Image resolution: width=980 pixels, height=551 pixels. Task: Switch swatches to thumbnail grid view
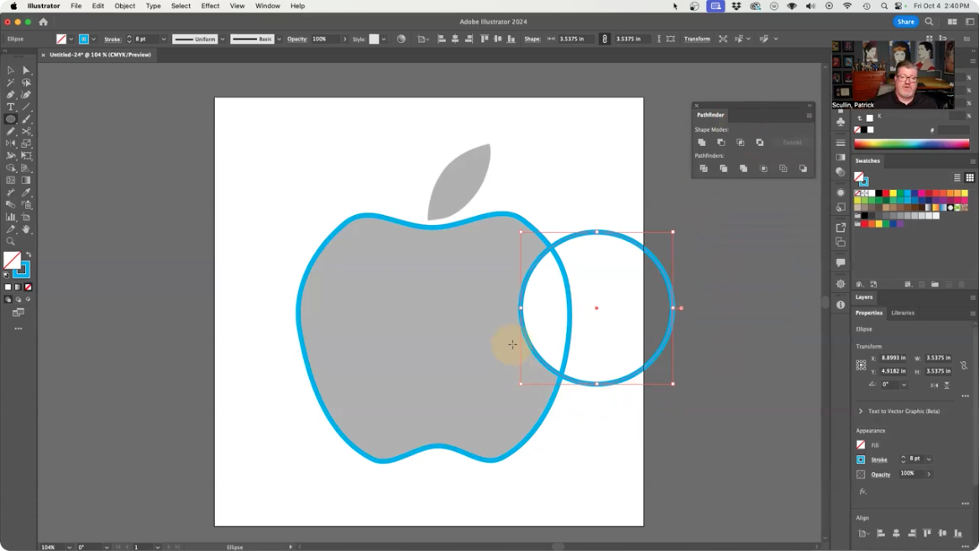pos(970,177)
